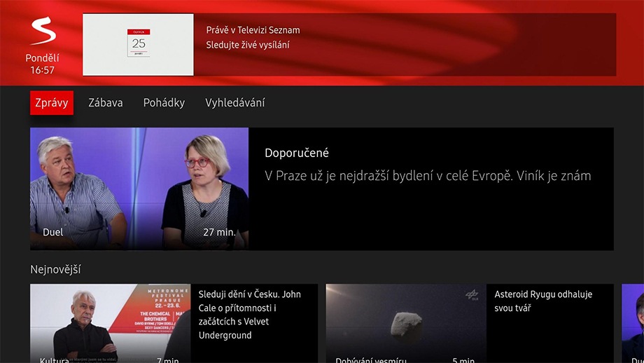
Task: Open the asteroid Ryugu video thumbnail
Action: [x=406, y=323]
